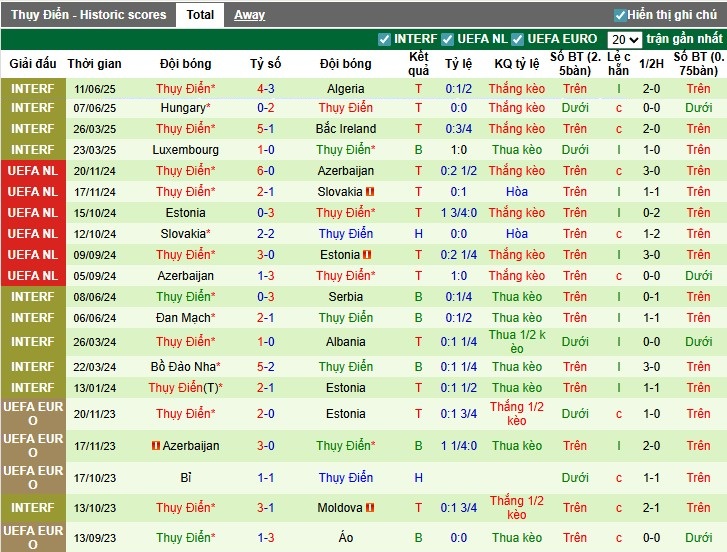Click the odds 1 3/4:0 for Estonia 15/10/24
This screenshot has height=552, width=727.
459,213
